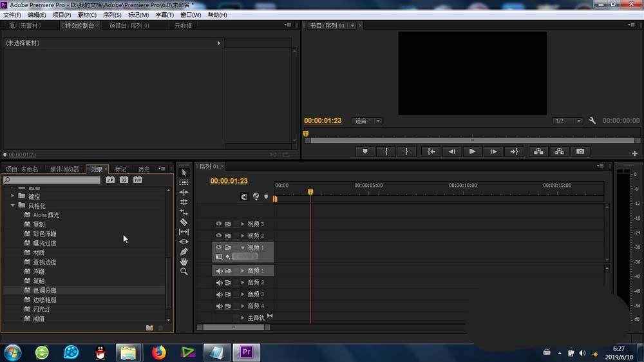Open the 1/2 playback resolution dropdown
This screenshot has width=644, height=362.
point(567,121)
